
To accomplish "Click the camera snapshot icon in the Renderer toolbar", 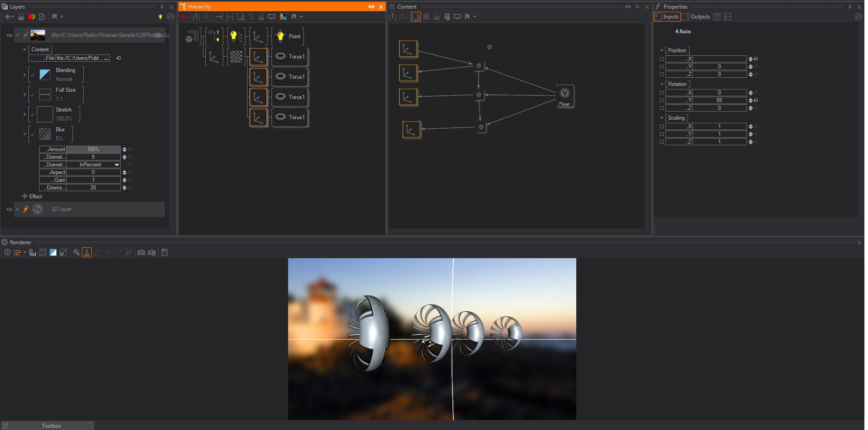I will click(x=141, y=252).
